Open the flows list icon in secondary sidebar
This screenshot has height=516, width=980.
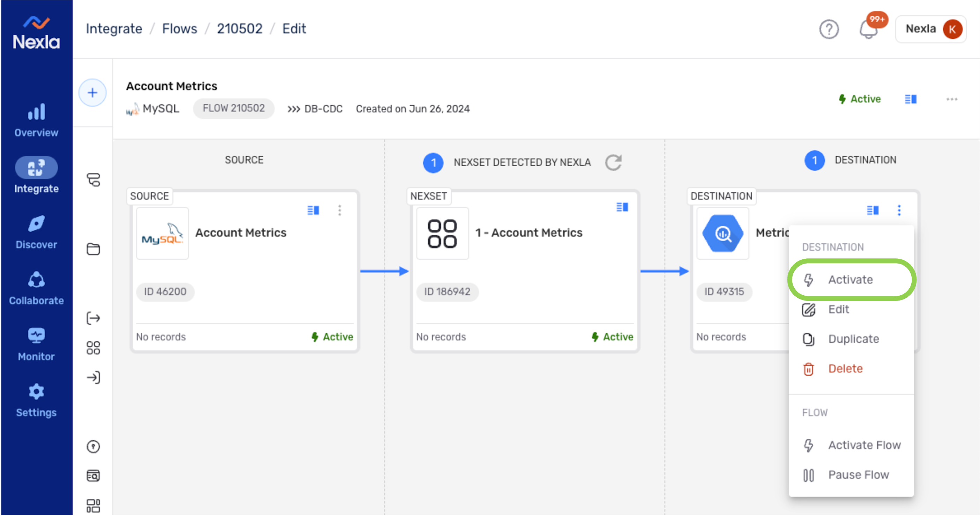(x=93, y=180)
